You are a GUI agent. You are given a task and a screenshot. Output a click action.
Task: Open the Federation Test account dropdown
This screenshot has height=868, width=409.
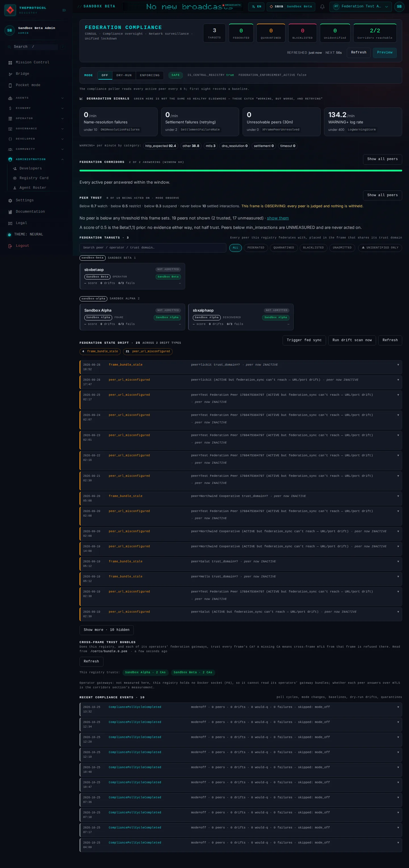(x=360, y=7)
